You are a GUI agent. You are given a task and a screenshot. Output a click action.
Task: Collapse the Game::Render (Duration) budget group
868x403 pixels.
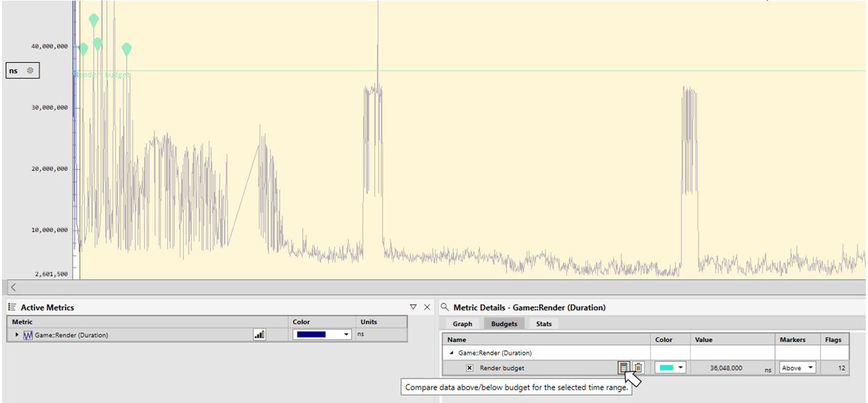452,354
